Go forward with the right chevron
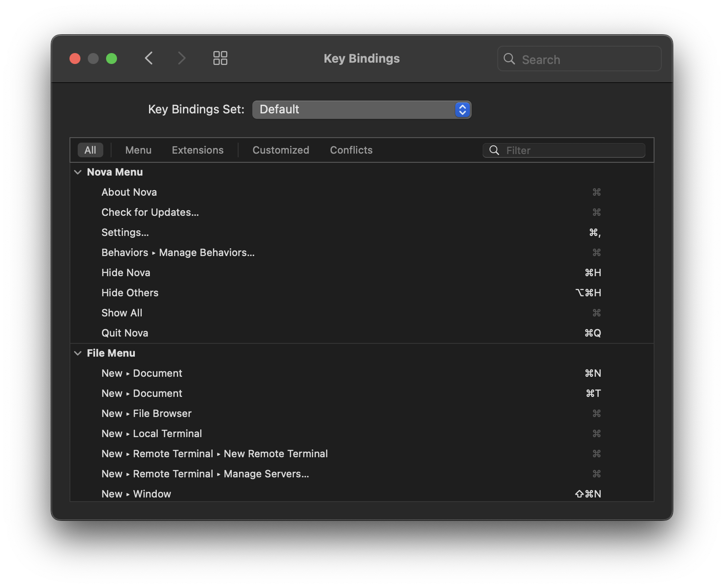 (181, 58)
